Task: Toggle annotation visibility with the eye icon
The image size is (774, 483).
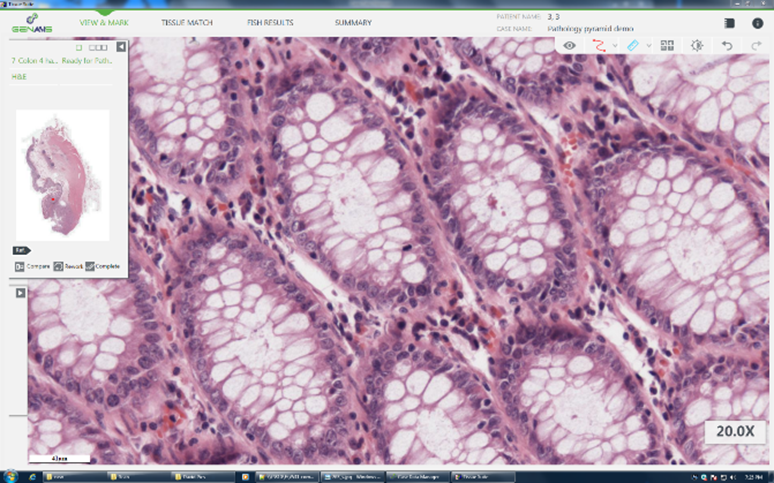Action: [569, 45]
